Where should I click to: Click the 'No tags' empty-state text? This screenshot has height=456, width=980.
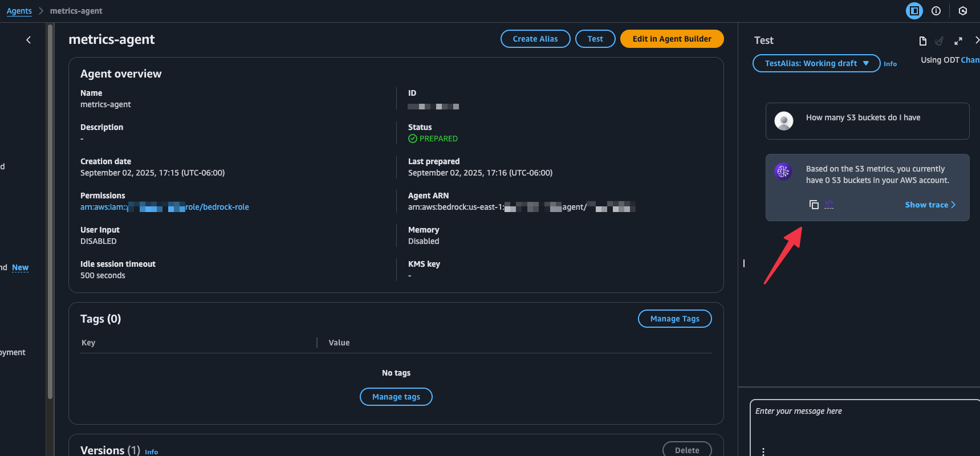[396, 373]
